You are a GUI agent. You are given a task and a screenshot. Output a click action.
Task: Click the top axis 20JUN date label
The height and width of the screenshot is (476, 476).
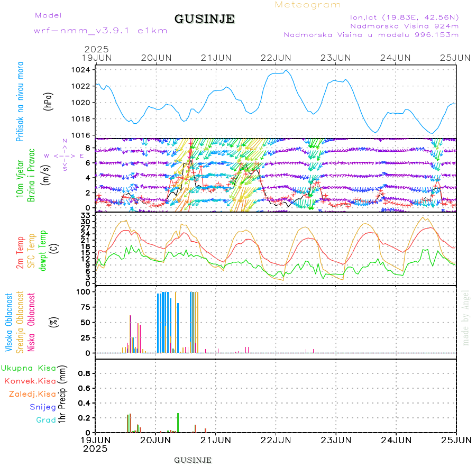click(157, 58)
